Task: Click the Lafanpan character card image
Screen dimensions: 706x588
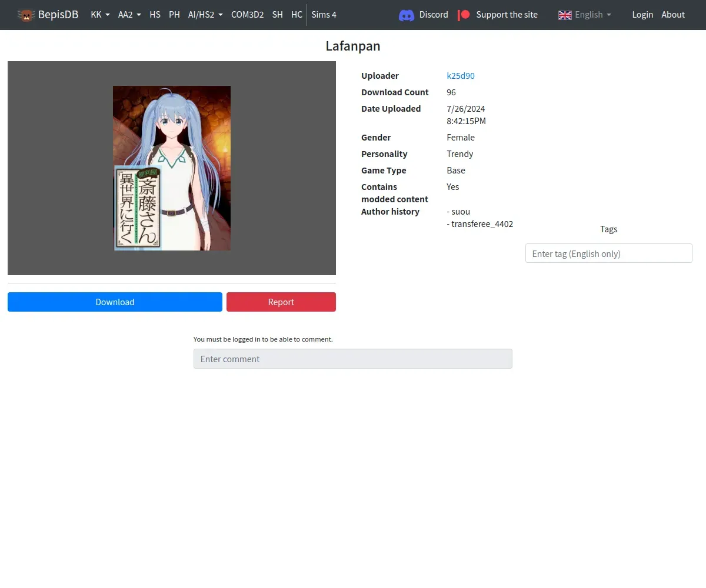Action: tap(172, 168)
